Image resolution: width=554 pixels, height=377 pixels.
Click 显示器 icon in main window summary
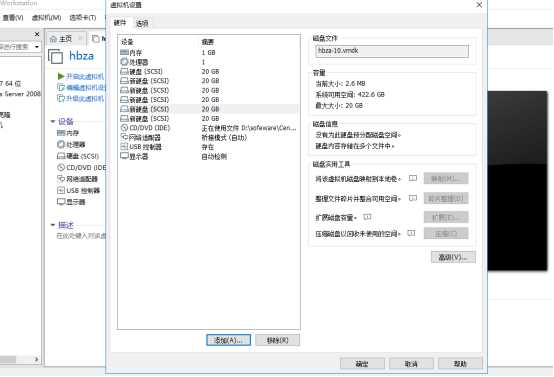tap(61, 202)
